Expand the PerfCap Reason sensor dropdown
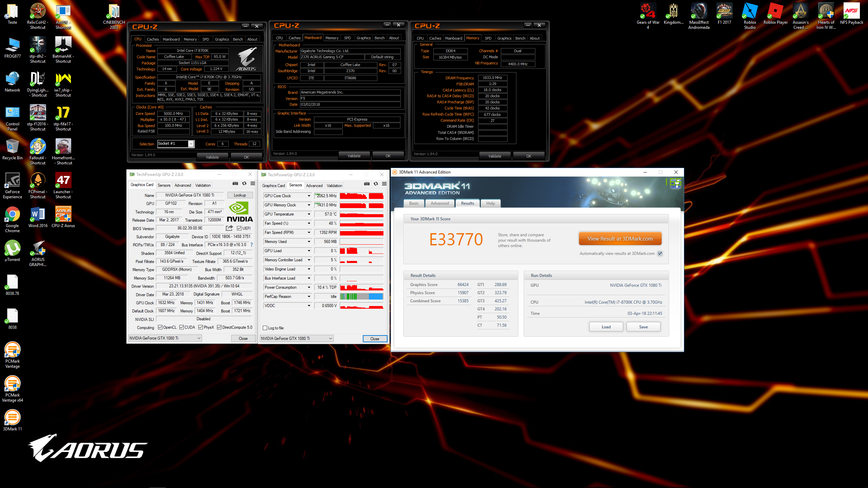The width and height of the screenshot is (868, 488). 309,297
